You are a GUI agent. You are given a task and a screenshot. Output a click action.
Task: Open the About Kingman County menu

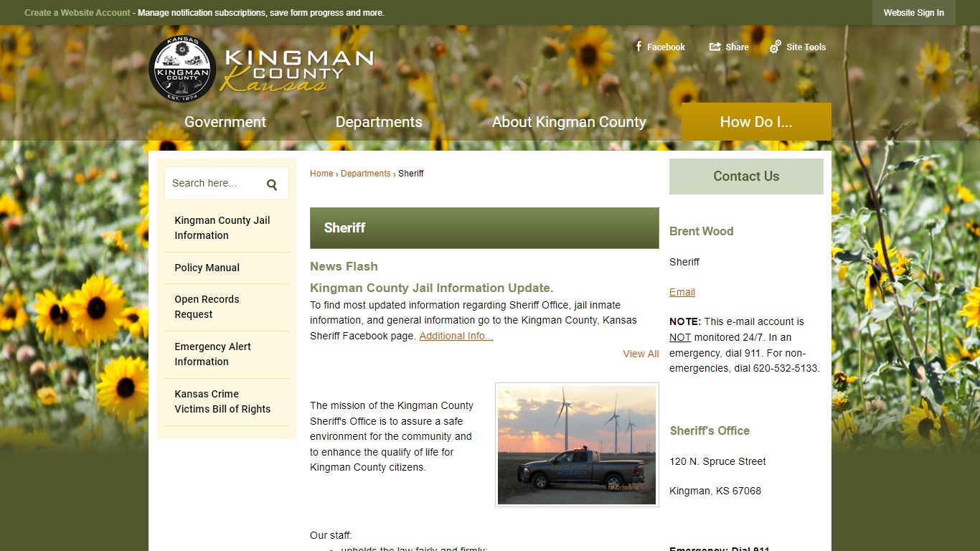coord(569,122)
